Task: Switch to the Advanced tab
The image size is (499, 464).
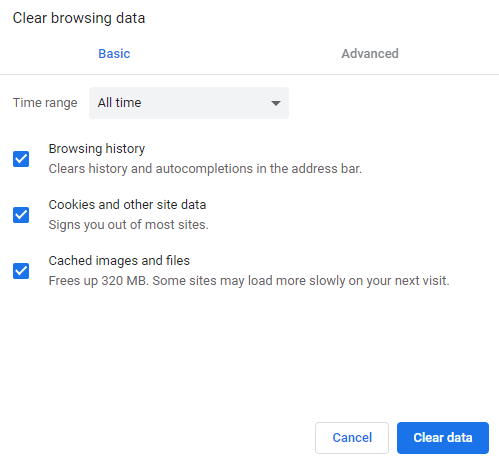Action: (x=370, y=54)
